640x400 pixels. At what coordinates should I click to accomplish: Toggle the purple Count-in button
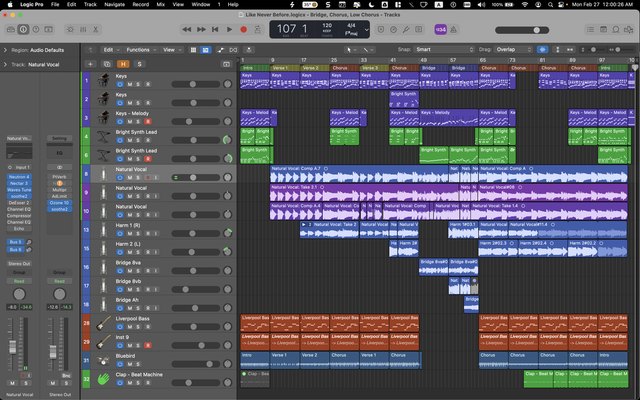(x=440, y=29)
